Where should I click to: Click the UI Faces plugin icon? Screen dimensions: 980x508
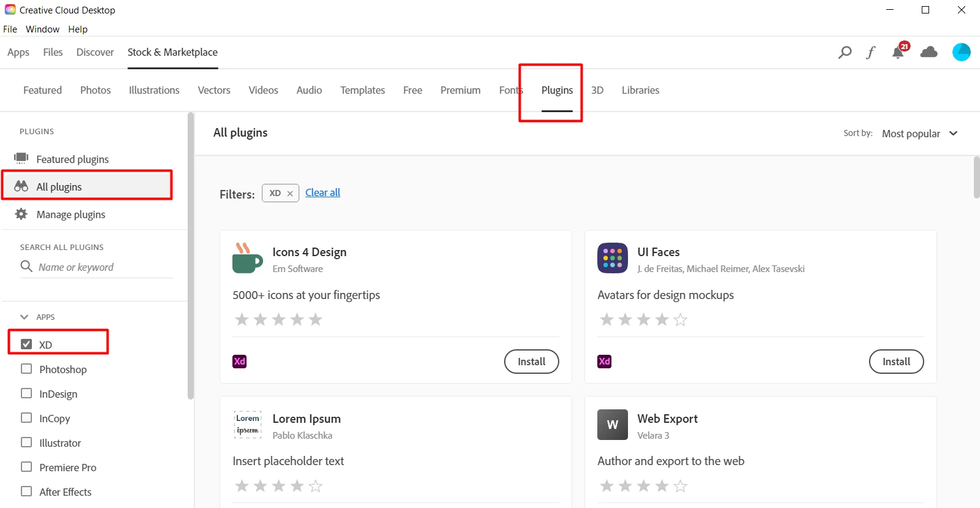coord(612,258)
